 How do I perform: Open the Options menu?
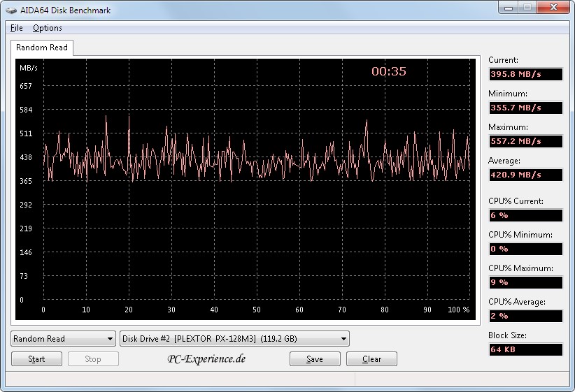pyautogui.click(x=48, y=28)
